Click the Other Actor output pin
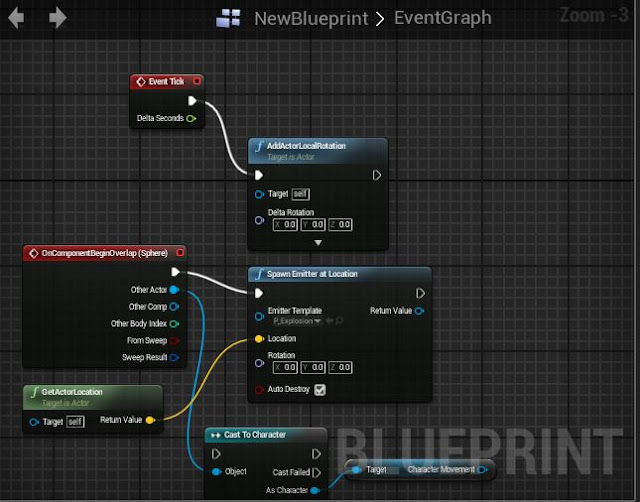 (174, 290)
